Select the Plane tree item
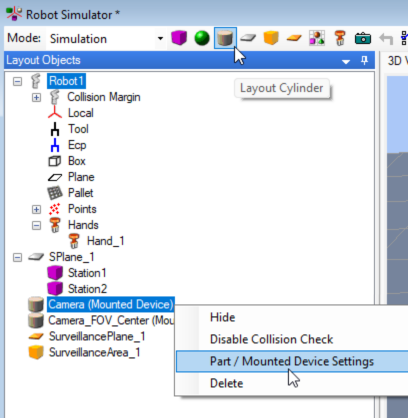Image resolution: width=408 pixels, height=418 pixels. point(81,177)
